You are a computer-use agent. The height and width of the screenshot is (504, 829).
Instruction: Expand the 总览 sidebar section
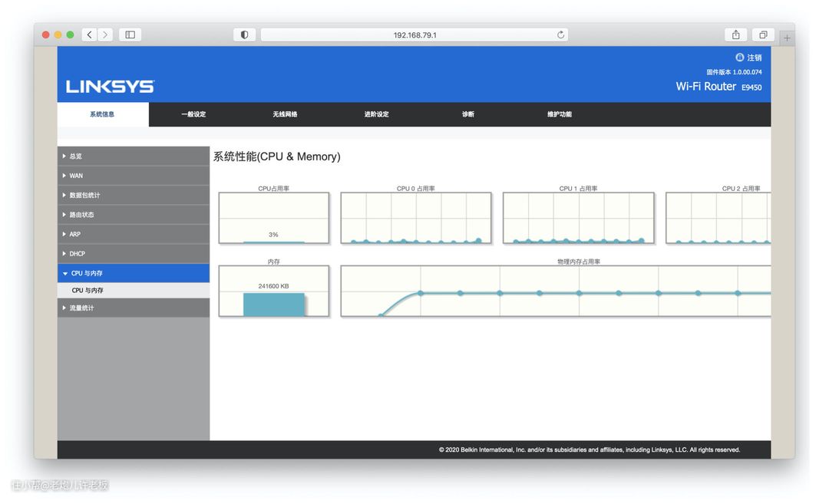[133, 156]
